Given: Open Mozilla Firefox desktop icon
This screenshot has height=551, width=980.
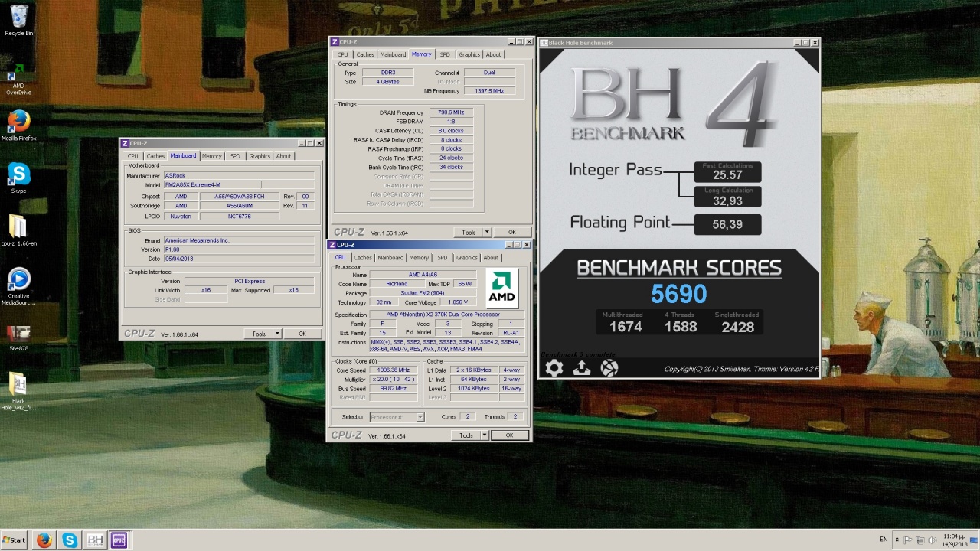Looking at the screenshot, I should (18, 126).
